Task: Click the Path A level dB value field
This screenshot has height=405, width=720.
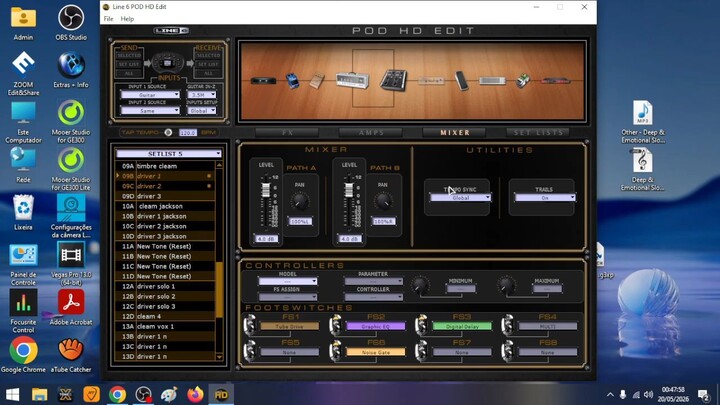Action: [x=266, y=239]
